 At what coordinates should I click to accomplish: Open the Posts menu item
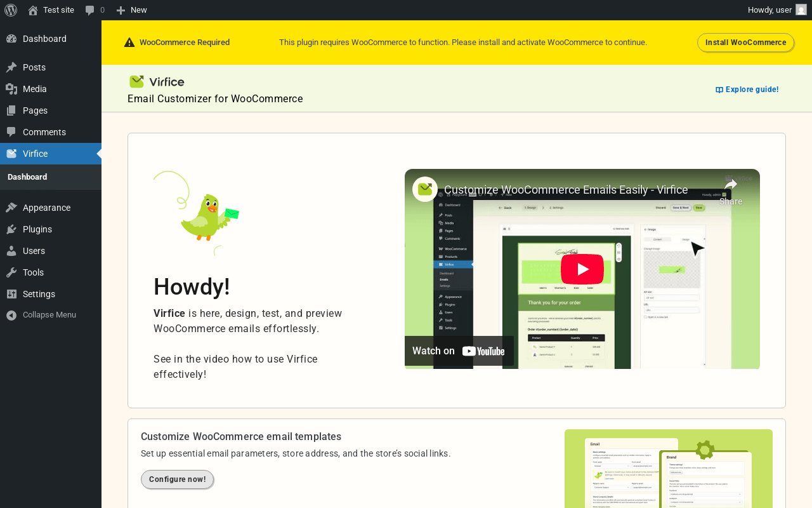[51, 67]
